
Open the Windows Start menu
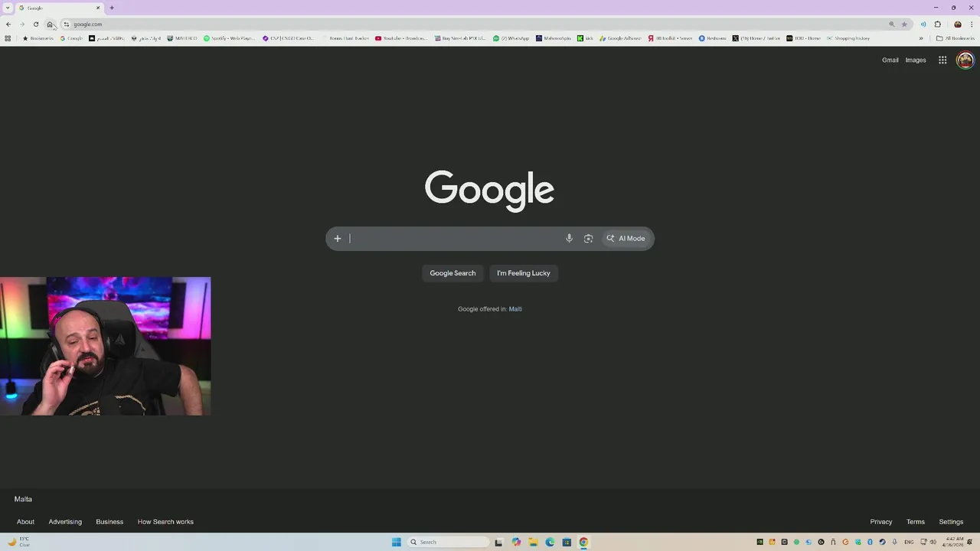[397, 542]
